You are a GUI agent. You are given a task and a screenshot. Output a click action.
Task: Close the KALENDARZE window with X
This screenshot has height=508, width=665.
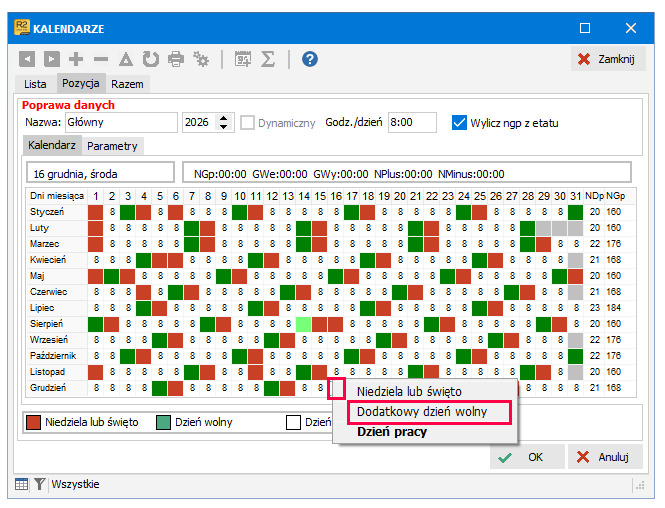[631, 28]
